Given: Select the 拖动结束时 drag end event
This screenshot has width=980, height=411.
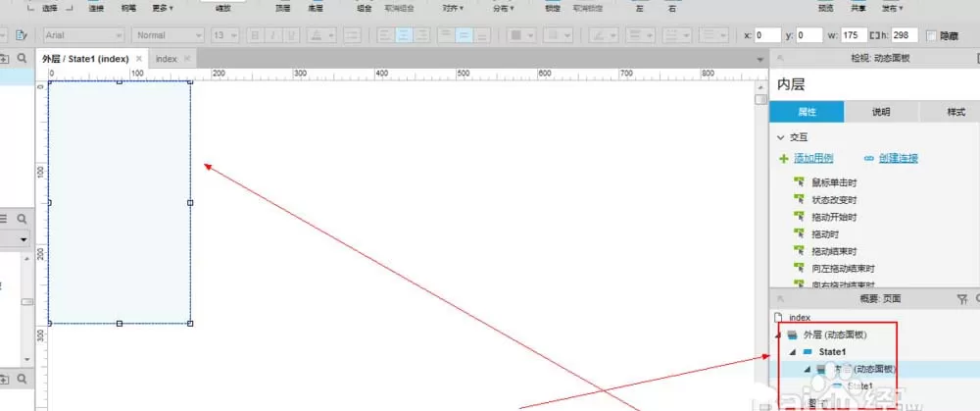Looking at the screenshot, I should (x=834, y=251).
